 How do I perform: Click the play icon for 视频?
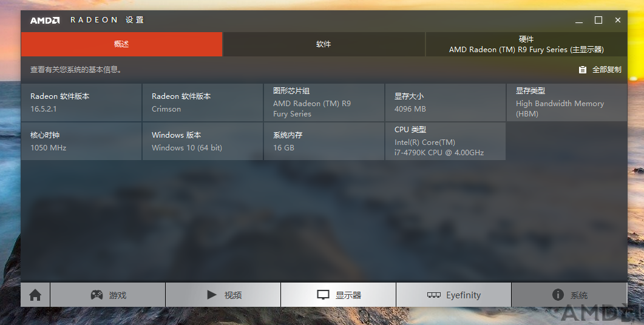click(x=211, y=295)
